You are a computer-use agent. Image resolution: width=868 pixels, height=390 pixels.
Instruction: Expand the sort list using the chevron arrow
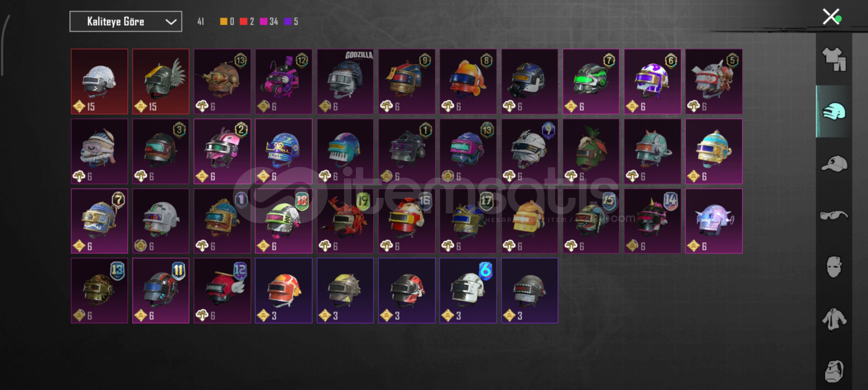[x=171, y=22]
